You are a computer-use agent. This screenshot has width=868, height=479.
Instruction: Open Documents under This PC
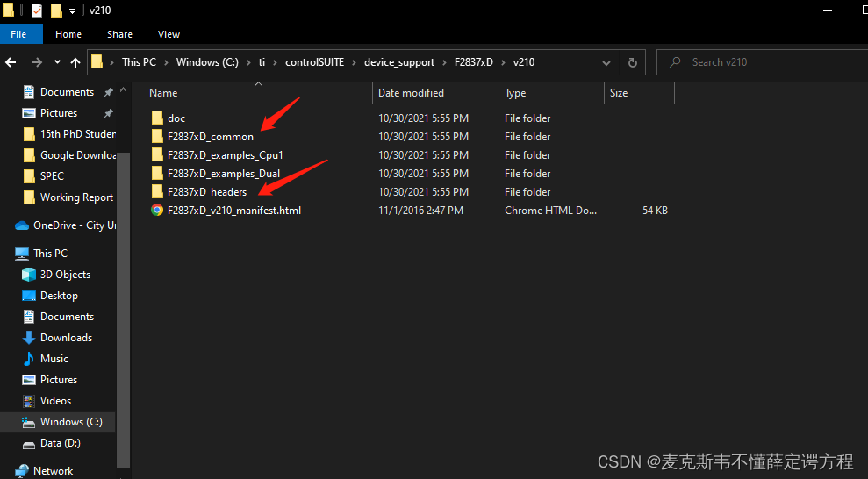click(67, 317)
